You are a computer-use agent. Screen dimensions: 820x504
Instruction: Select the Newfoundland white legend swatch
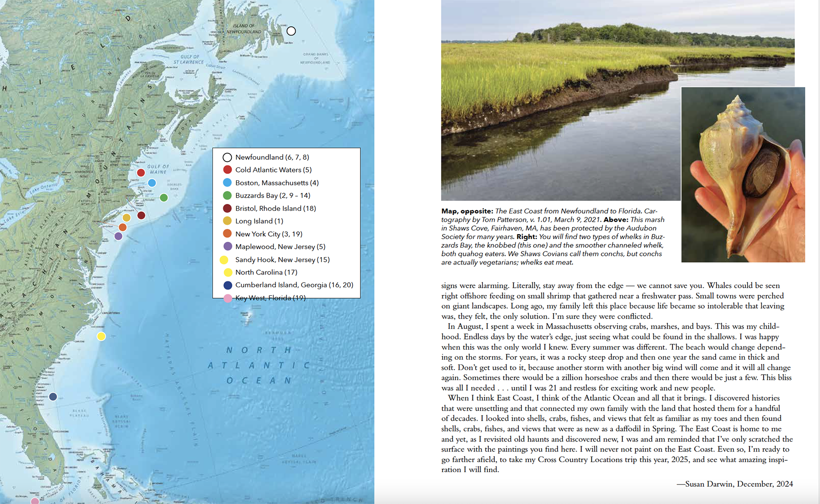227,157
